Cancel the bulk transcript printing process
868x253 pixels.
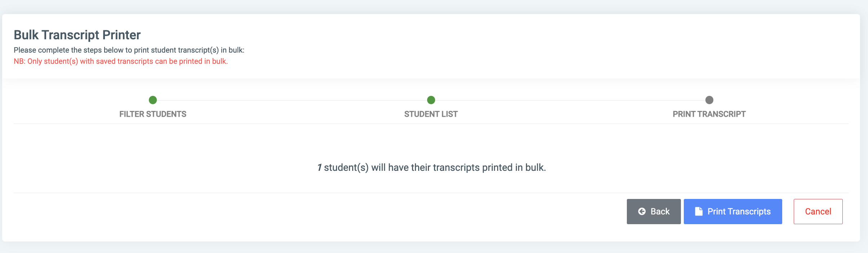pos(818,212)
